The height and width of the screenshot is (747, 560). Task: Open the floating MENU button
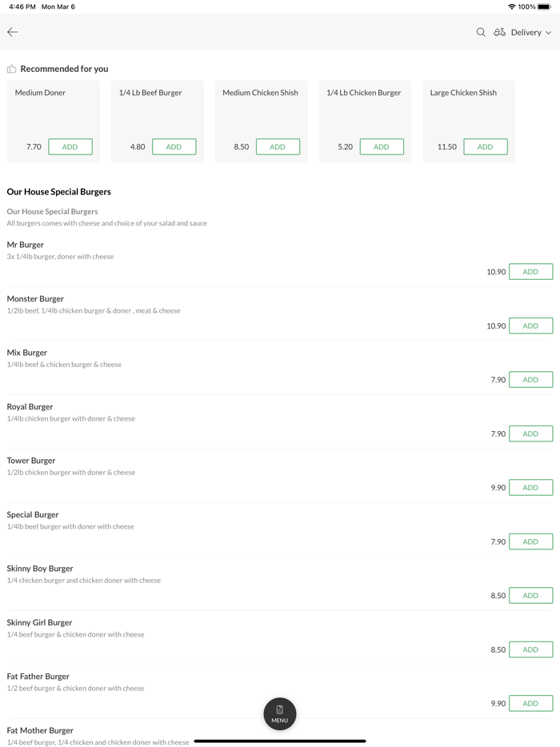tap(280, 713)
